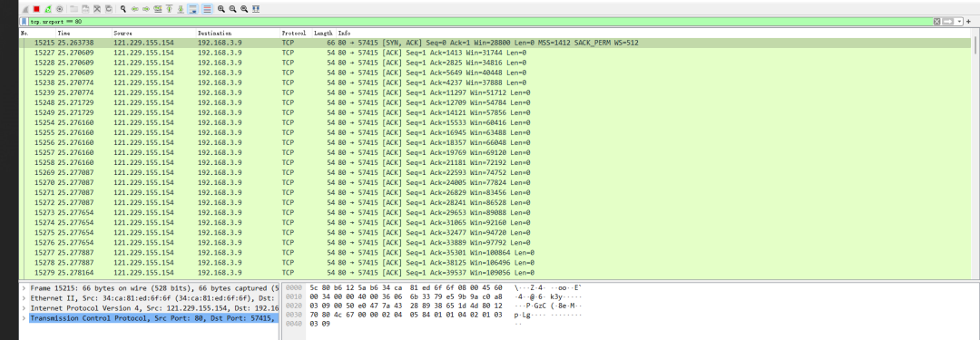Expand the Frame 15215 tree node
Screen dimensions: 980x340
click(x=24, y=288)
